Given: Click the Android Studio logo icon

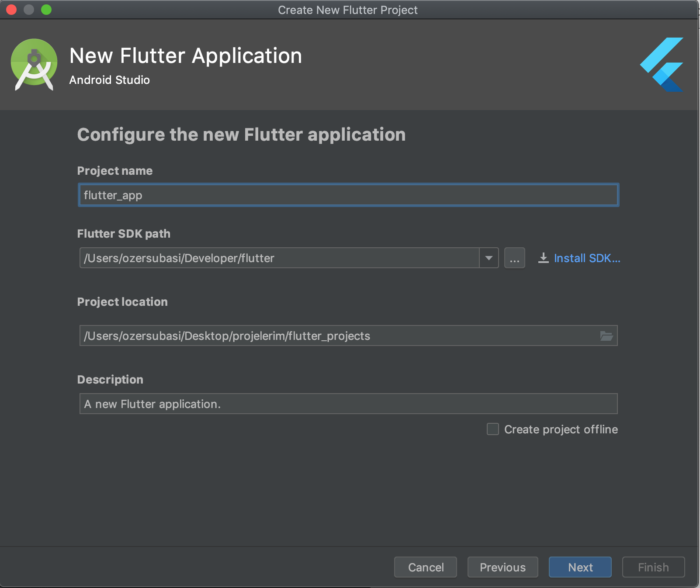Looking at the screenshot, I should [34, 65].
